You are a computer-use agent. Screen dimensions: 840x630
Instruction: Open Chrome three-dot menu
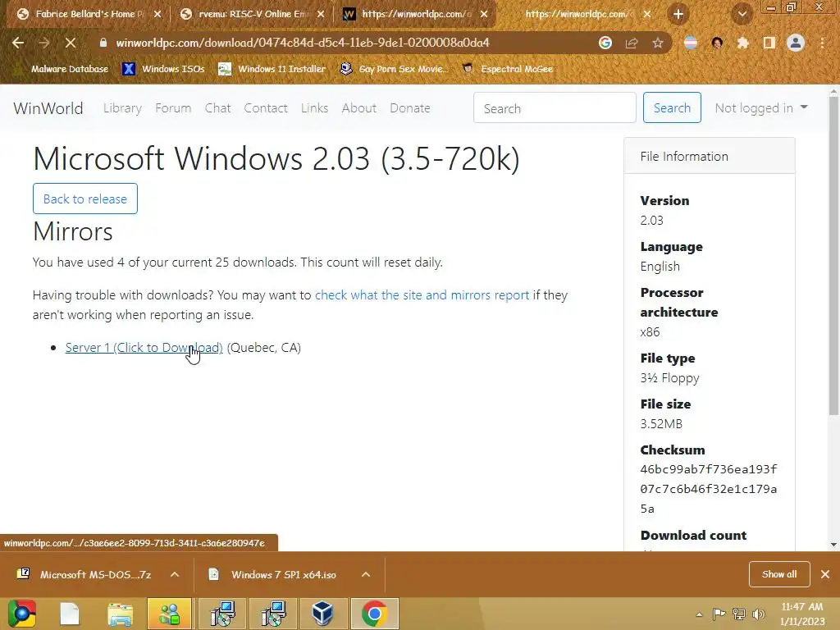[x=822, y=43]
